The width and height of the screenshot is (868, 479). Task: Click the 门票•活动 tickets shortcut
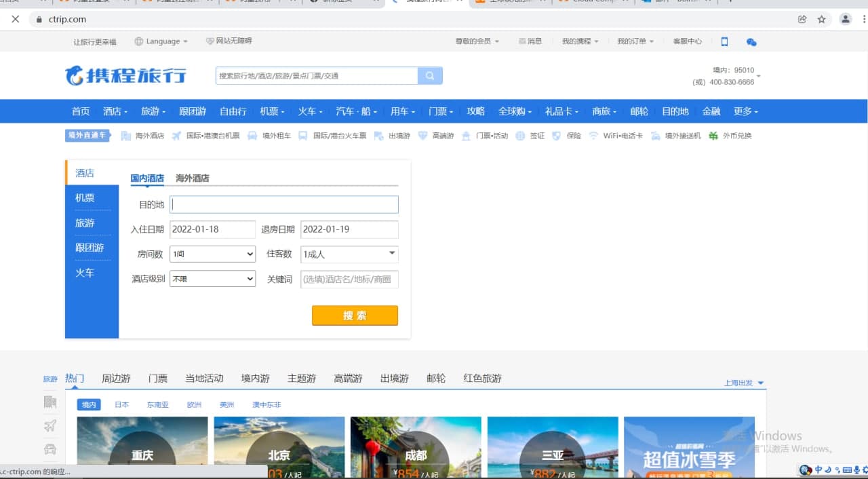(485, 136)
